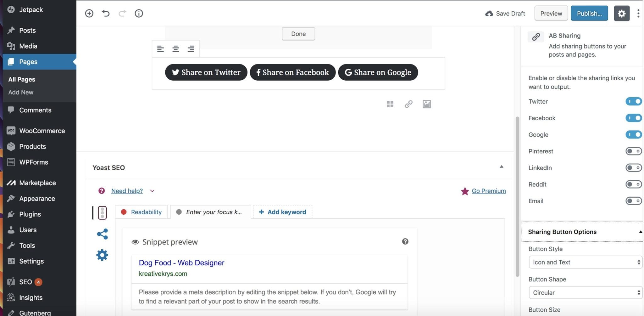Click the Add block plus icon
The width and height of the screenshot is (644, 316).
click(x=89, y=13)
